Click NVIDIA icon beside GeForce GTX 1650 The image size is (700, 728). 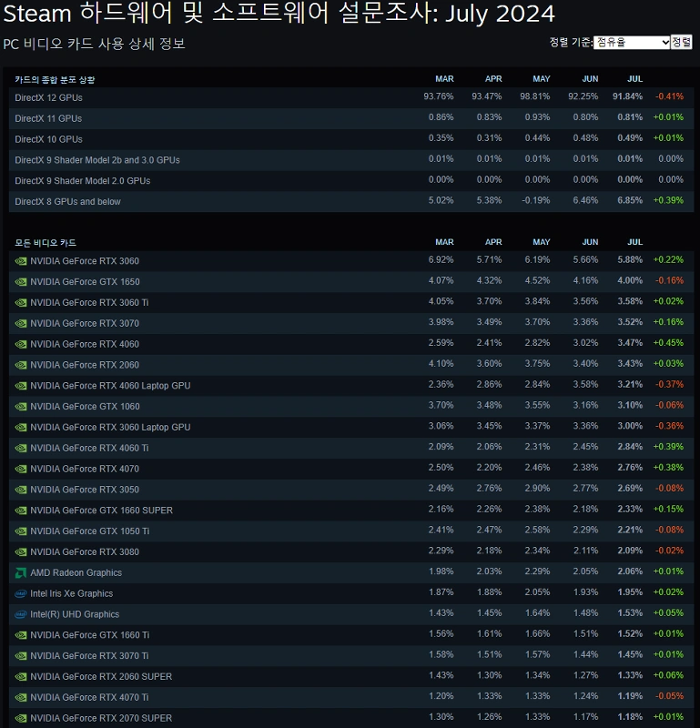coord(20,282)
